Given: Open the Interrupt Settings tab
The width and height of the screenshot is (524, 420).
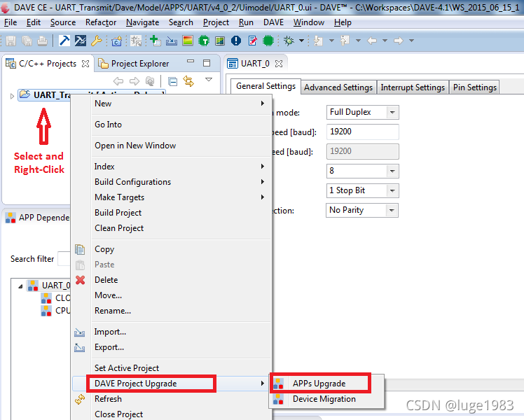Looking at the screenshot, I should (413, 87).
